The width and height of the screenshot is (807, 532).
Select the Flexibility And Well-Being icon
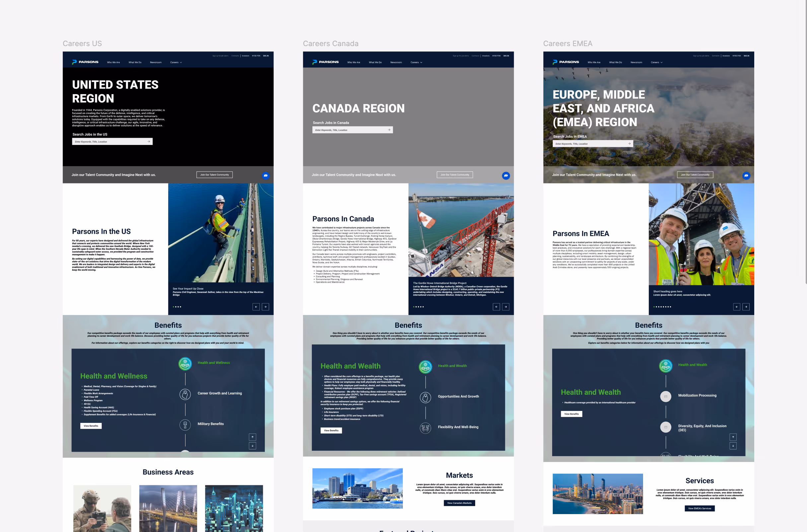(425, 428)
